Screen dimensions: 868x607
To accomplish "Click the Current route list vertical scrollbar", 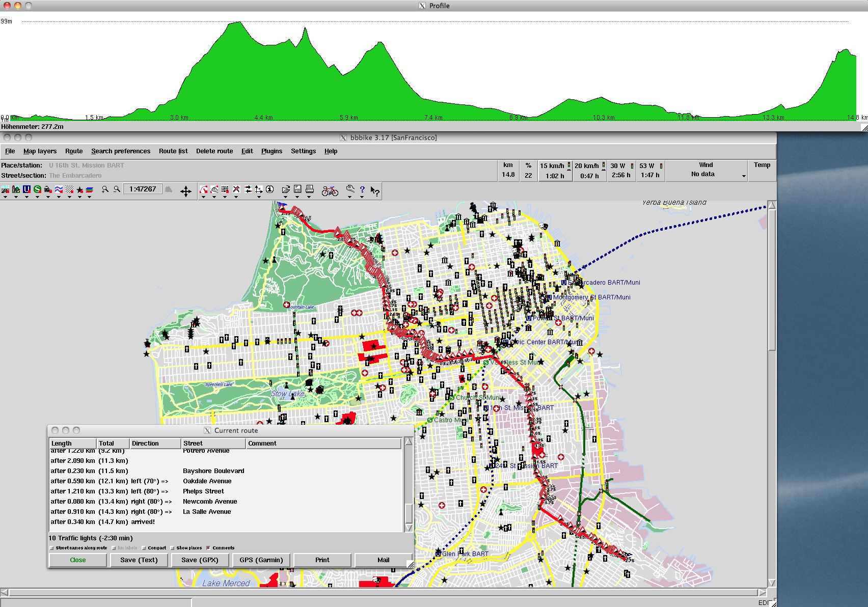I will pos(409,485).
